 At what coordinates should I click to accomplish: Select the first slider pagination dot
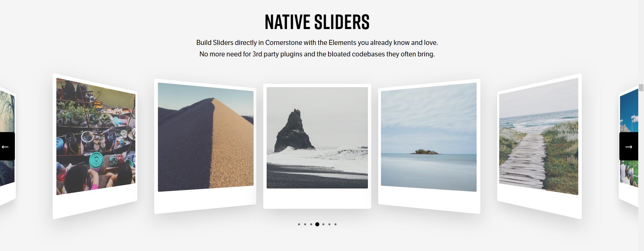[299, 224]
